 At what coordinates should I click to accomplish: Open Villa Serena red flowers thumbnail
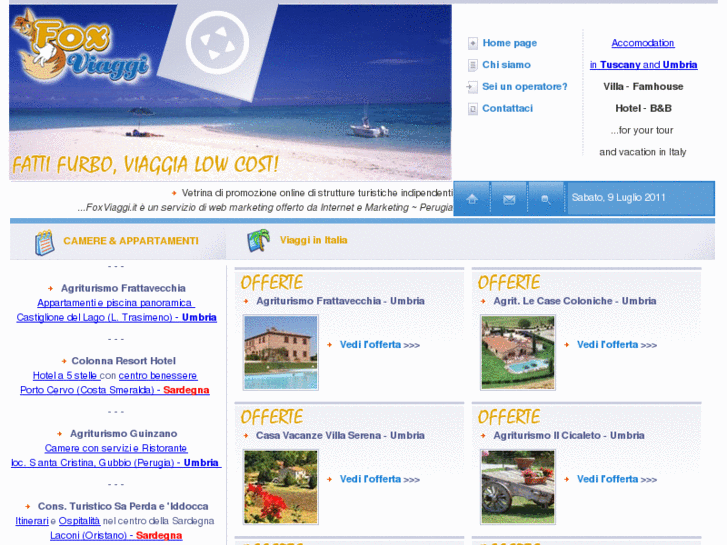281,487
